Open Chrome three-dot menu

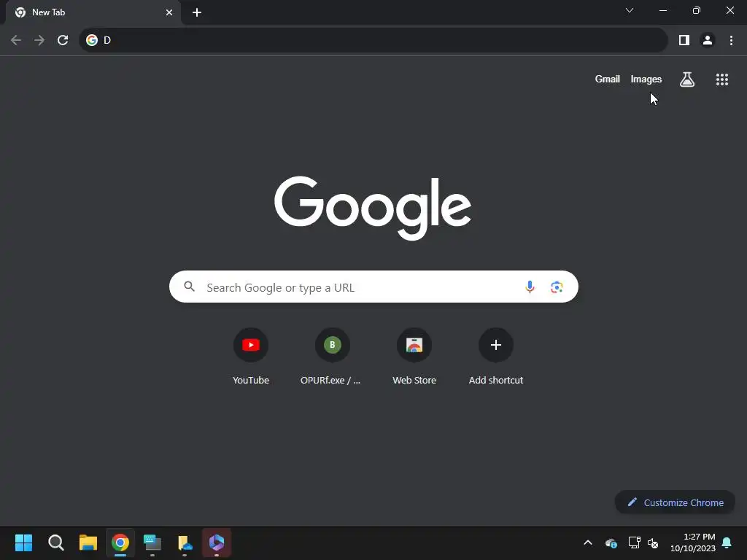click(x=731, y=40)
